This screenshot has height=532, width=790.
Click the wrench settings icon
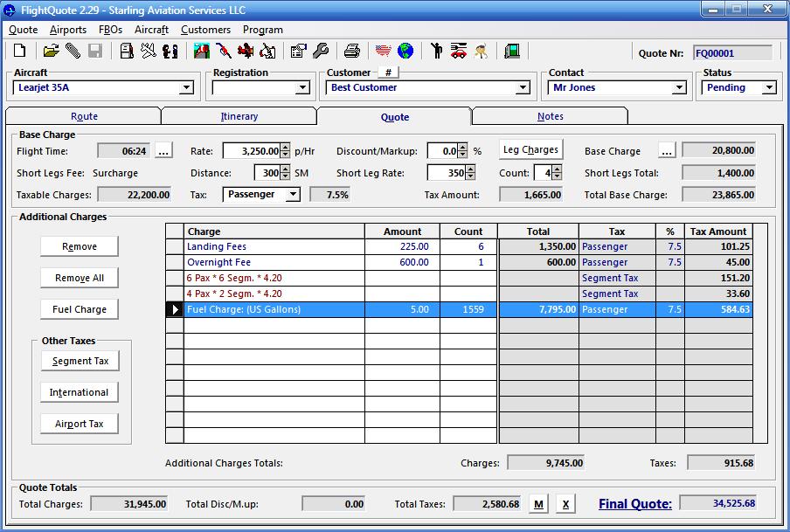[320, 52]
